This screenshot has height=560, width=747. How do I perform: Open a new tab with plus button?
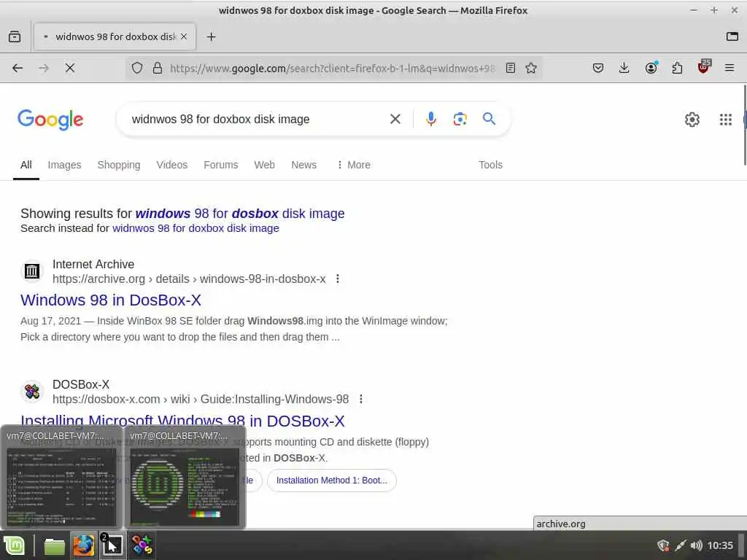coord(211,36)
